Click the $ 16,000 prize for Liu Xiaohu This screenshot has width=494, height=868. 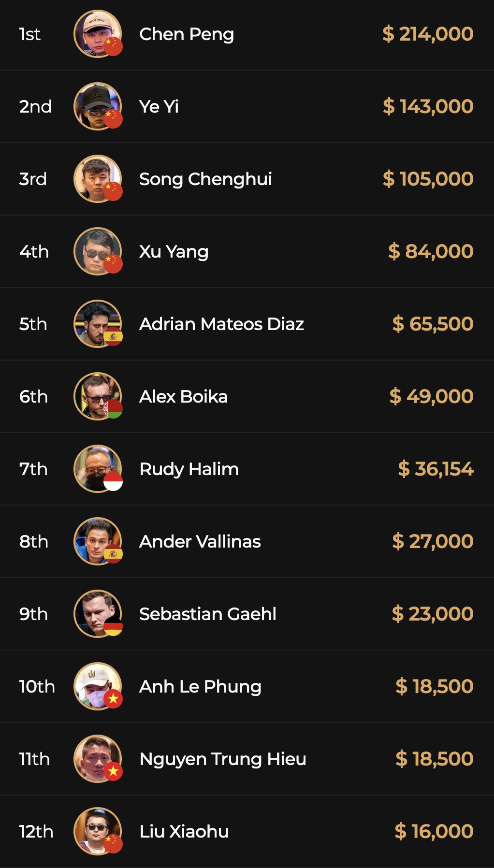coord(434,832)
